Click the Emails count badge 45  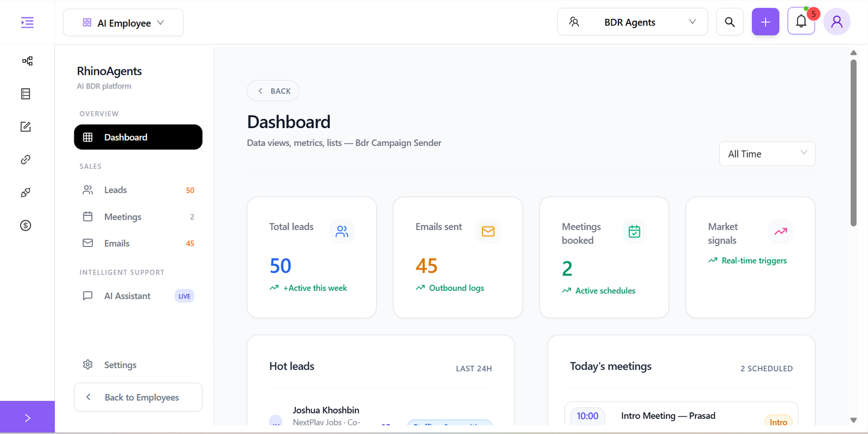click(x=190, y=244)
